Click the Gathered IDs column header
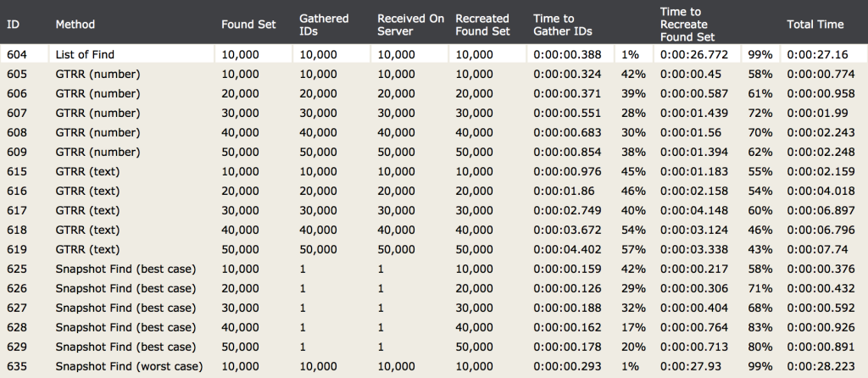 pos(324,25)
